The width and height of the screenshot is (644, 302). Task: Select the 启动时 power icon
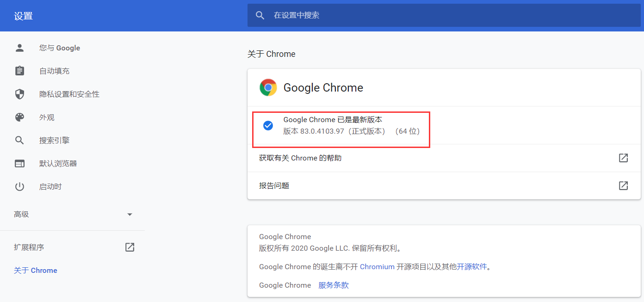click(19, 186)
